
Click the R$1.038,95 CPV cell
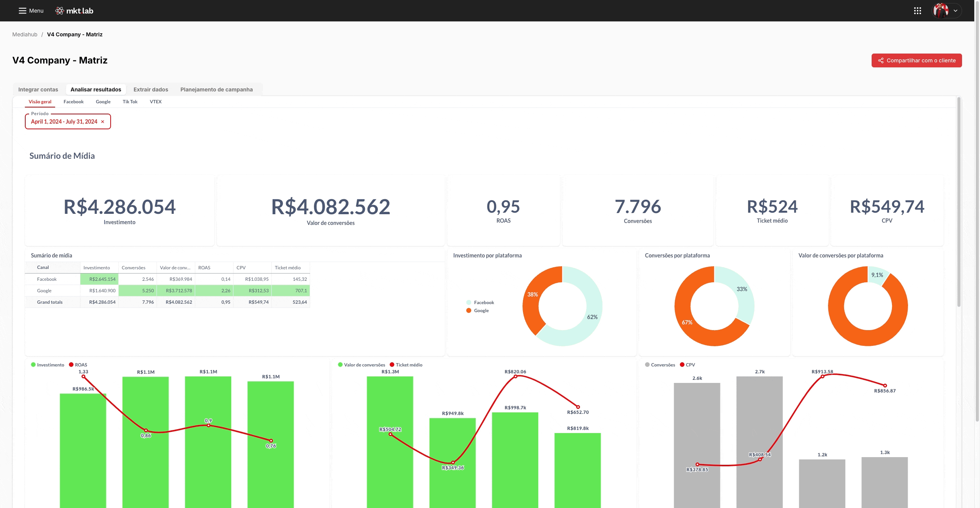pos(252,279)
